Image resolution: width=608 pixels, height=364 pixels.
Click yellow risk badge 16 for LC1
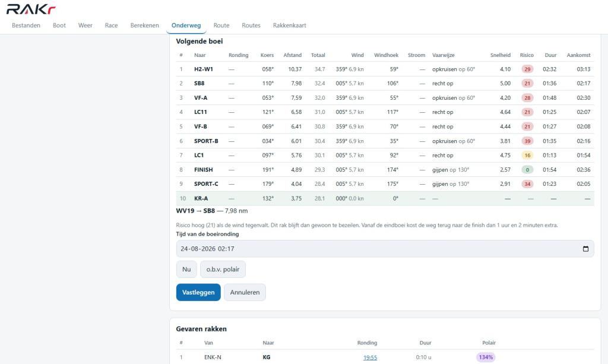tap(527, 156)
